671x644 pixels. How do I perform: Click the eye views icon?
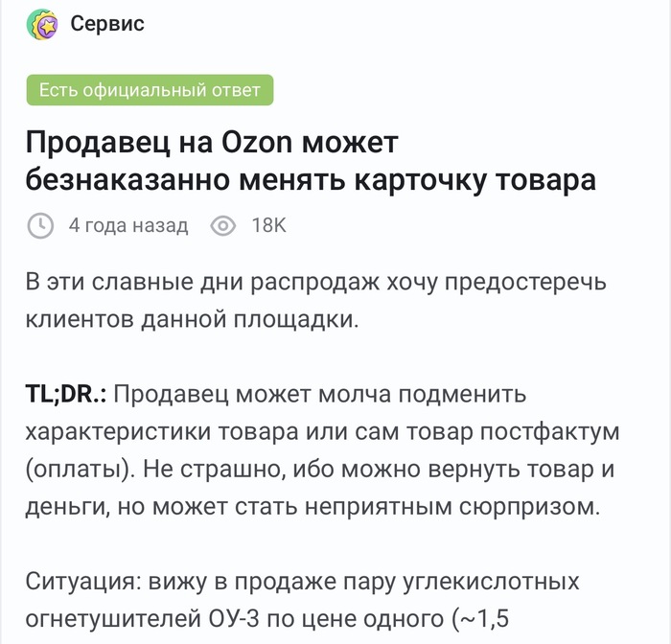(x=223, y=226)
